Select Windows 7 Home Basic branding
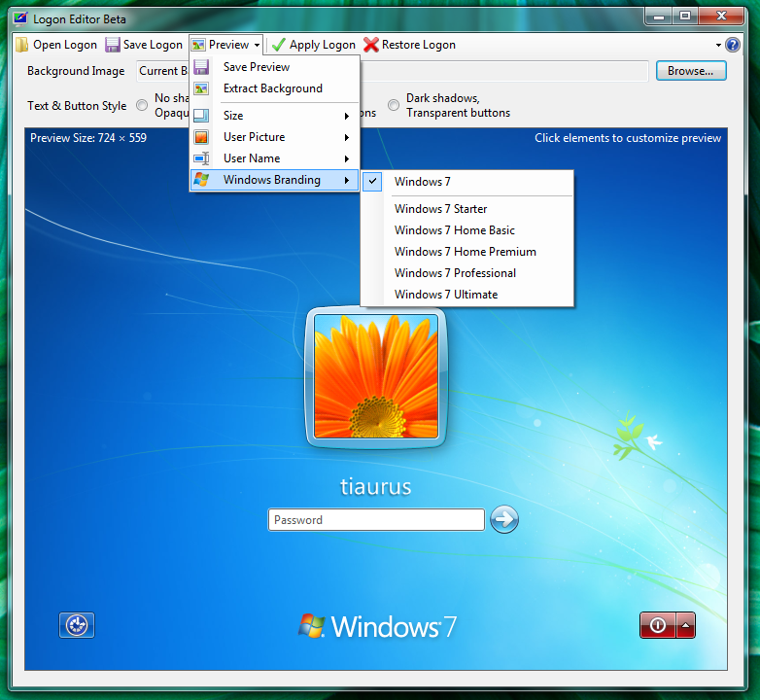The height and width of the screenshot is (700, 760). coord(467,229)
